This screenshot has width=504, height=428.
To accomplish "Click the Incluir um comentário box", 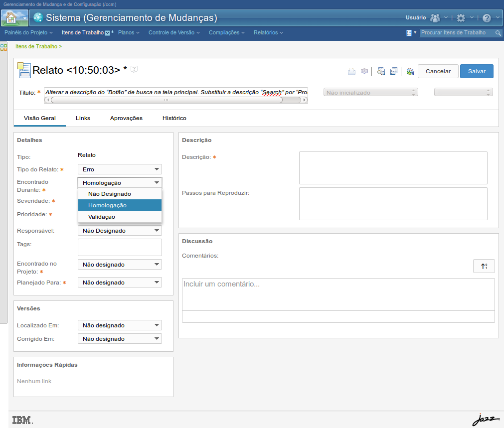I will (x=338, y=294).
